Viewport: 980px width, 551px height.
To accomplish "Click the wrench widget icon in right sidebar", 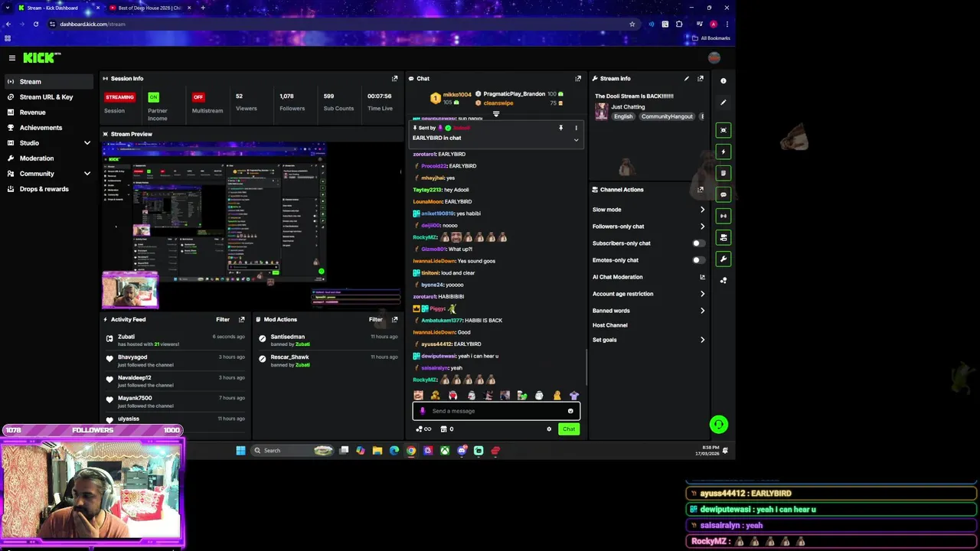I will click(724, 259).
